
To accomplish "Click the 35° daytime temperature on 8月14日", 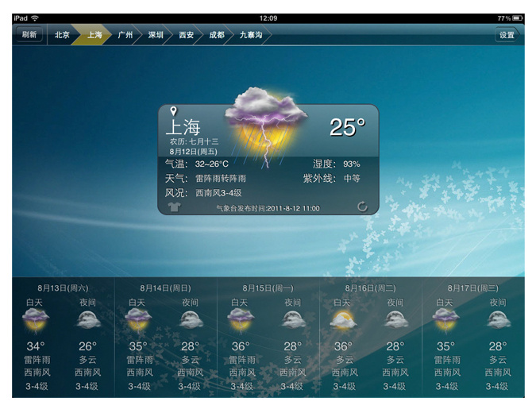I will 138,346.
